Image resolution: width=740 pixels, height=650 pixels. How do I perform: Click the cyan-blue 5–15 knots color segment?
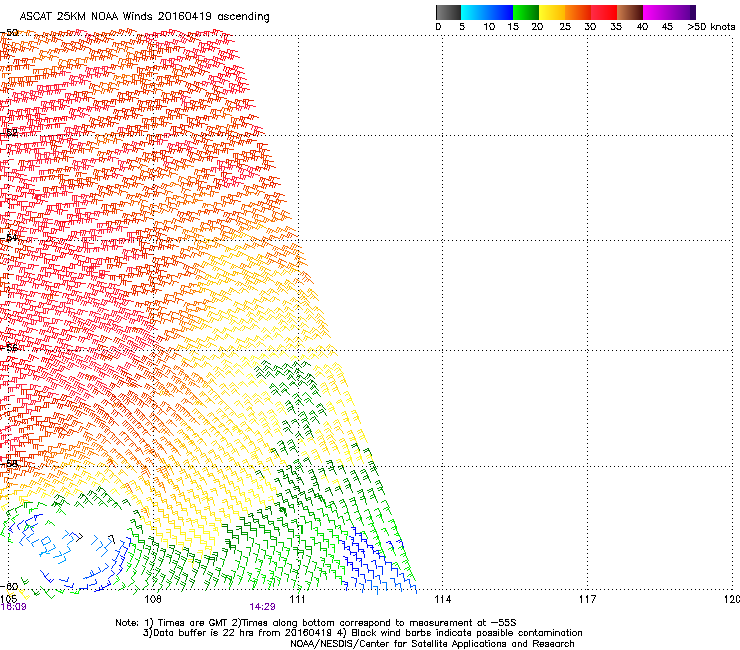(x=487, y=12)
